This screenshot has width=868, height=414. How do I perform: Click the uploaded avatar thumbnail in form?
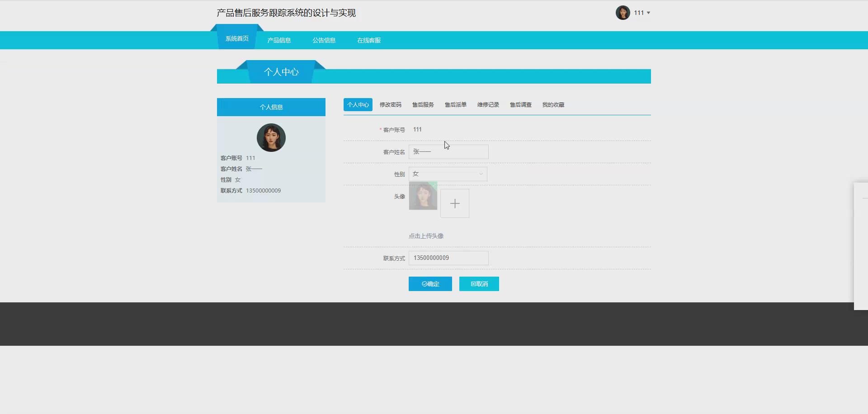tap(423, 196)
